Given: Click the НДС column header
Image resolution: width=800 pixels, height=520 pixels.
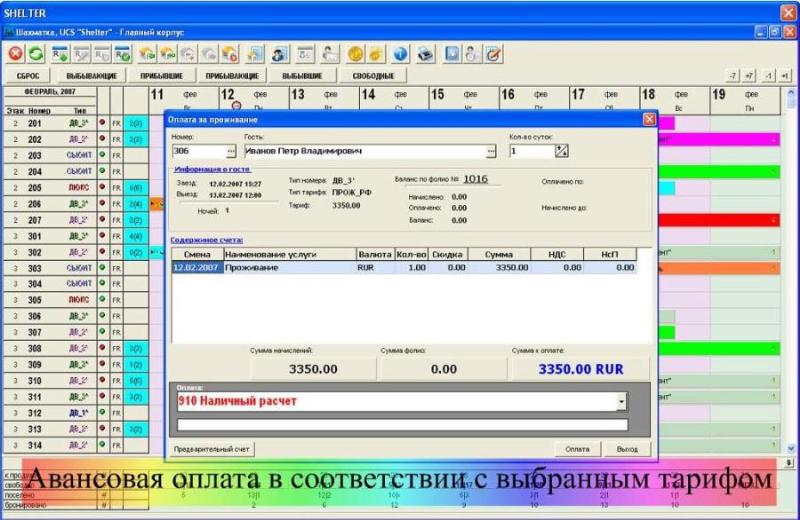Looking at the screenshot, I should [x=557, y=254].
